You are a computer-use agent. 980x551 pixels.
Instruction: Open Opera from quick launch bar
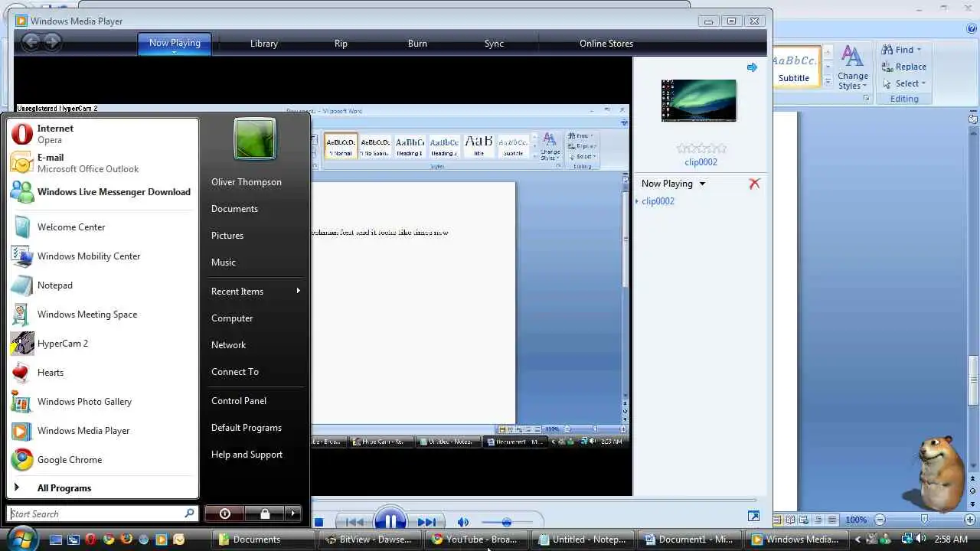tap(91, 540)
